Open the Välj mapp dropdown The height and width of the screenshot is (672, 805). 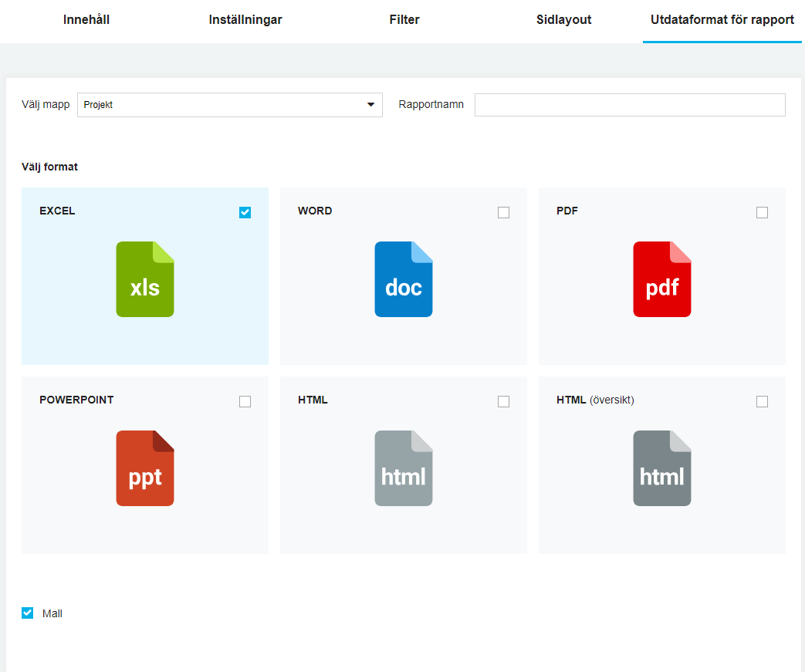(x=229, y=105)
